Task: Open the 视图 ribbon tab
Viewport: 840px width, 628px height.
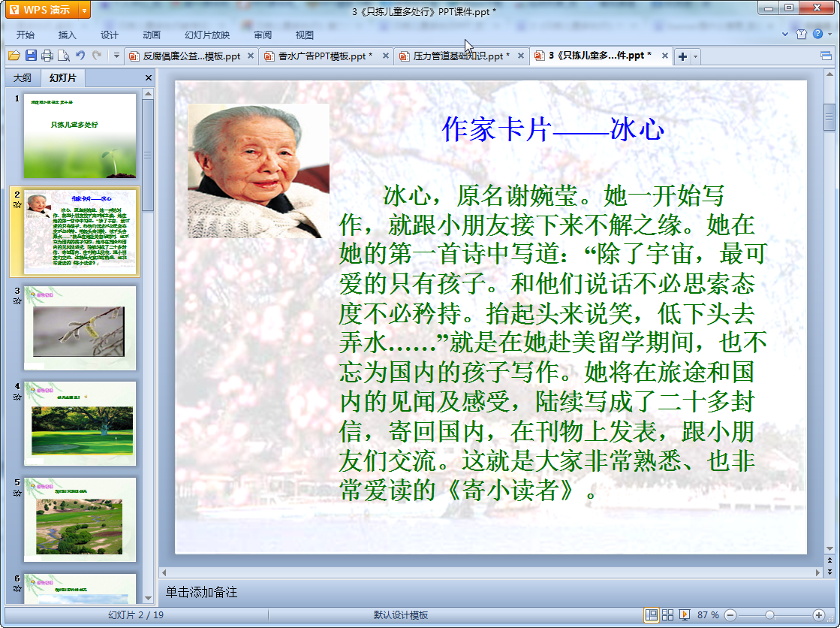Action: (x=304, y=35)
